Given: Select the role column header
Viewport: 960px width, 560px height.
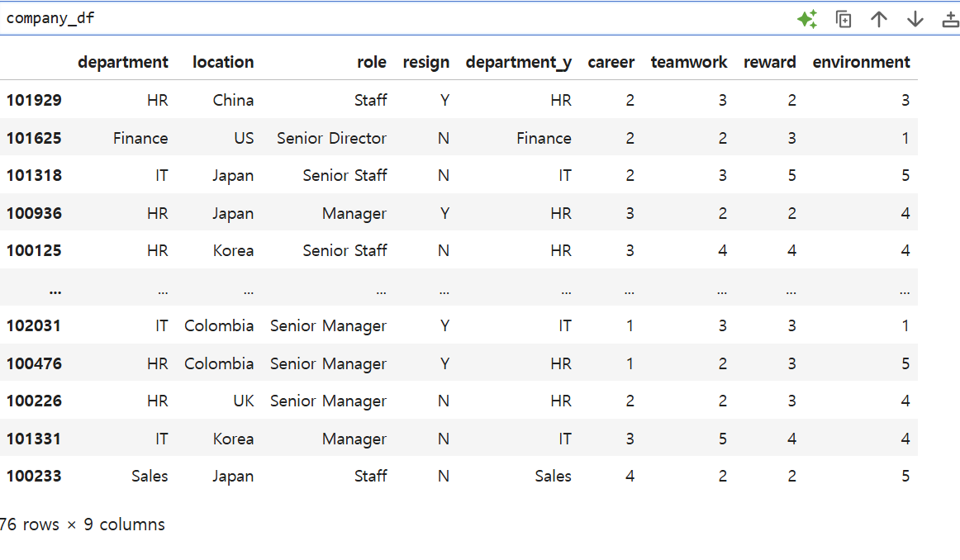Looking at the screenshot, I should 372,63.
